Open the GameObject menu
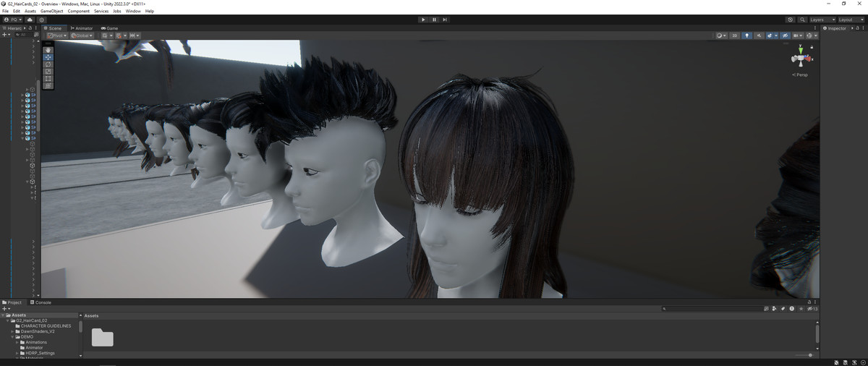This screenshot has width=868, height=366. click(x=51, y=11)
